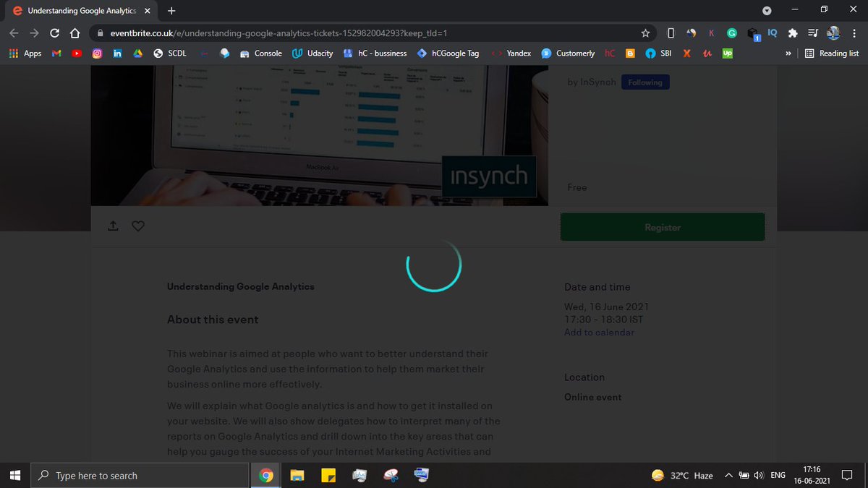Open the orange X bookmark icon
868x488 pixels.
coord(686,53)
